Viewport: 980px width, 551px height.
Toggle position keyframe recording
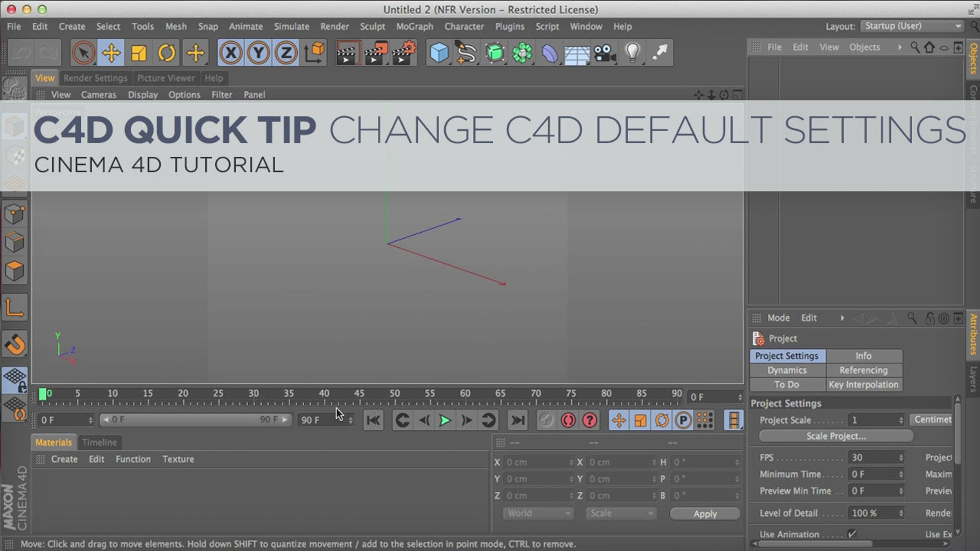(x=619, y=420)
